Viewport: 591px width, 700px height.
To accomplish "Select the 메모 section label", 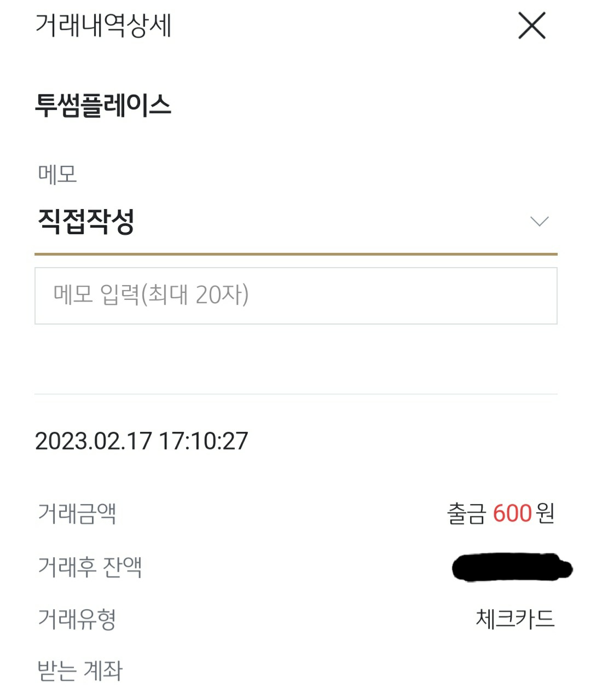I will tap(57, 174).
